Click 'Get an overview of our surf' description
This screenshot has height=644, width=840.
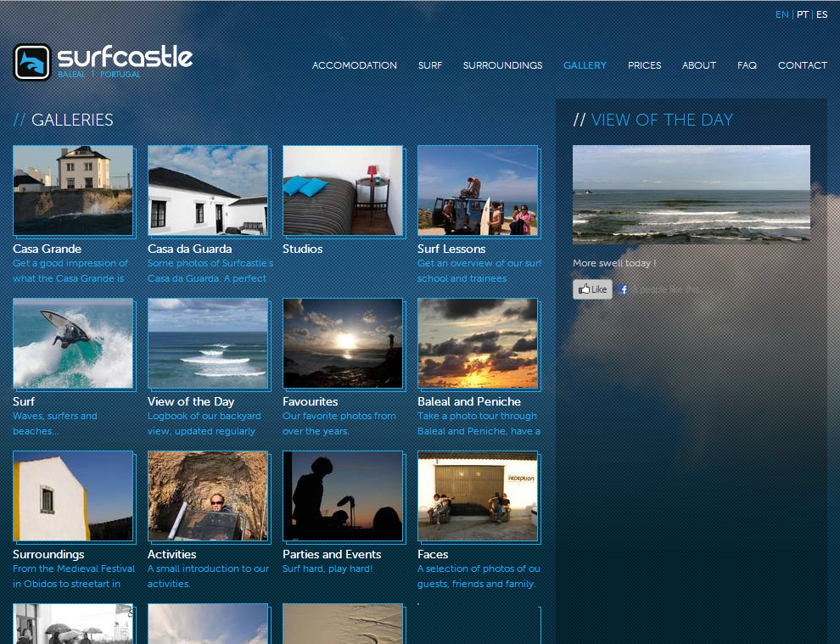[479, 264]
